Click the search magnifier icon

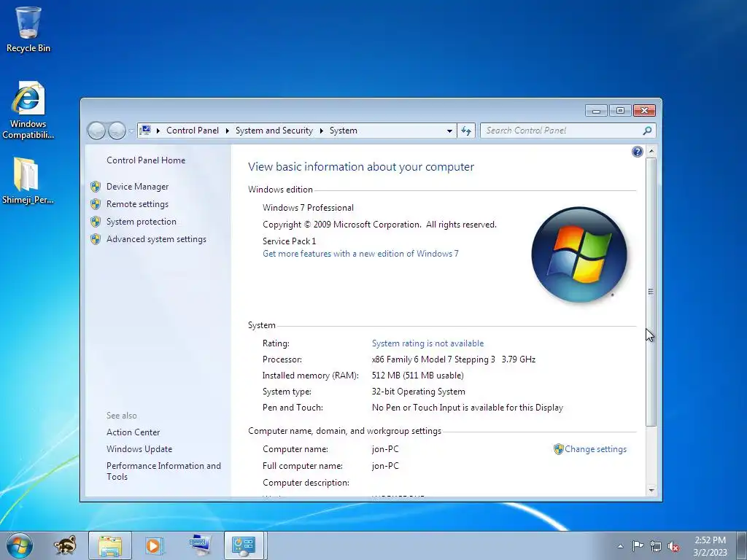tap(647, 131)
